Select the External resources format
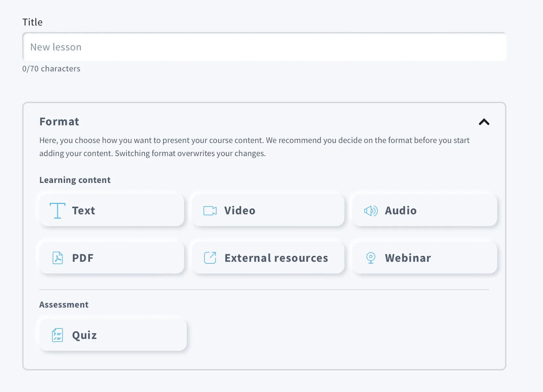543x392 pixels. click(268, 258)
